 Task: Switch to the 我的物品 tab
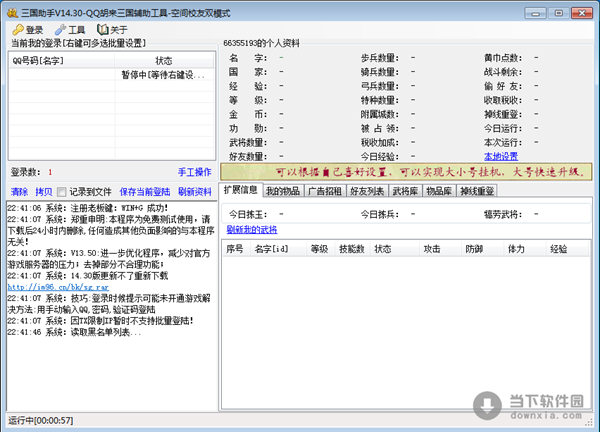(283, 191)
